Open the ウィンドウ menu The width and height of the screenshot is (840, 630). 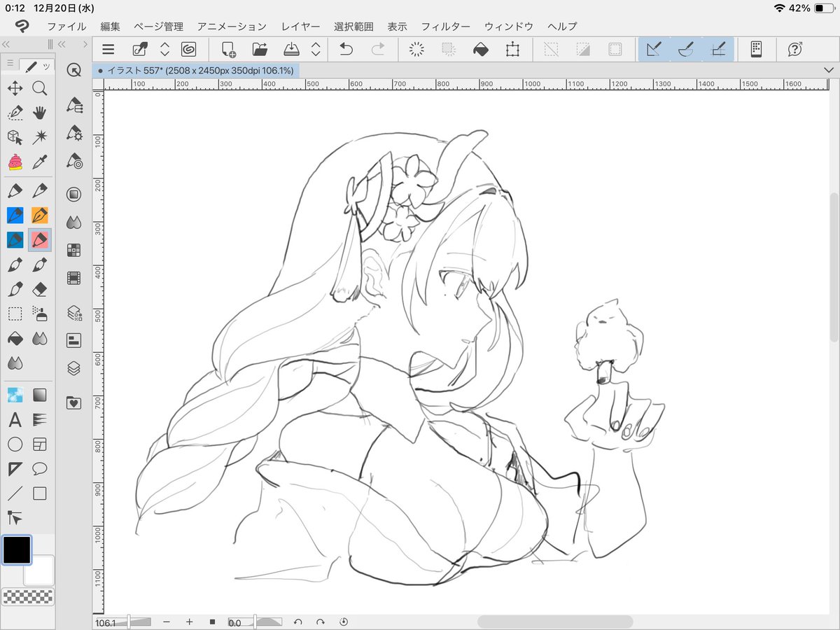point(509,26)
